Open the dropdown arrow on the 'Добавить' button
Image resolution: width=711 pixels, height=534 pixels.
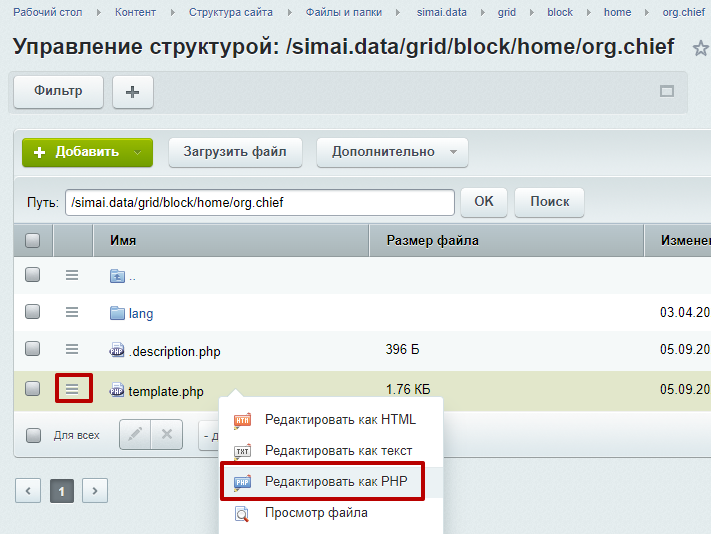(x=140, y=152)
